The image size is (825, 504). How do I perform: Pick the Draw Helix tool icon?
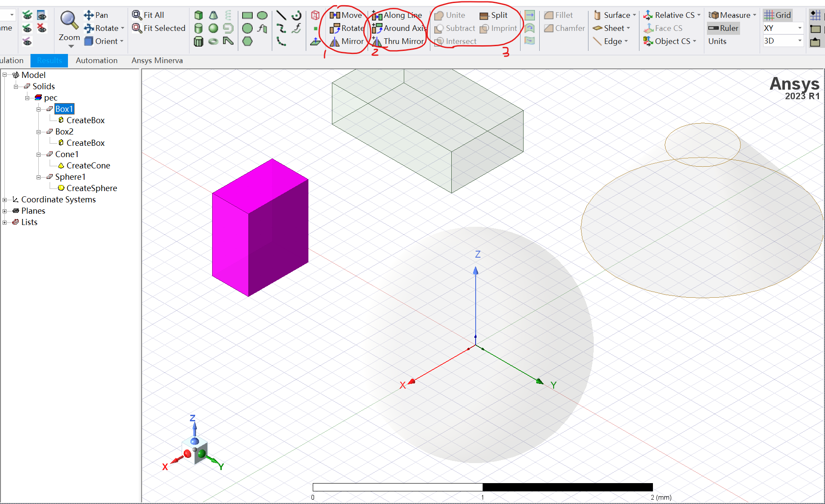pyautogui.click(x=228, y=15)
